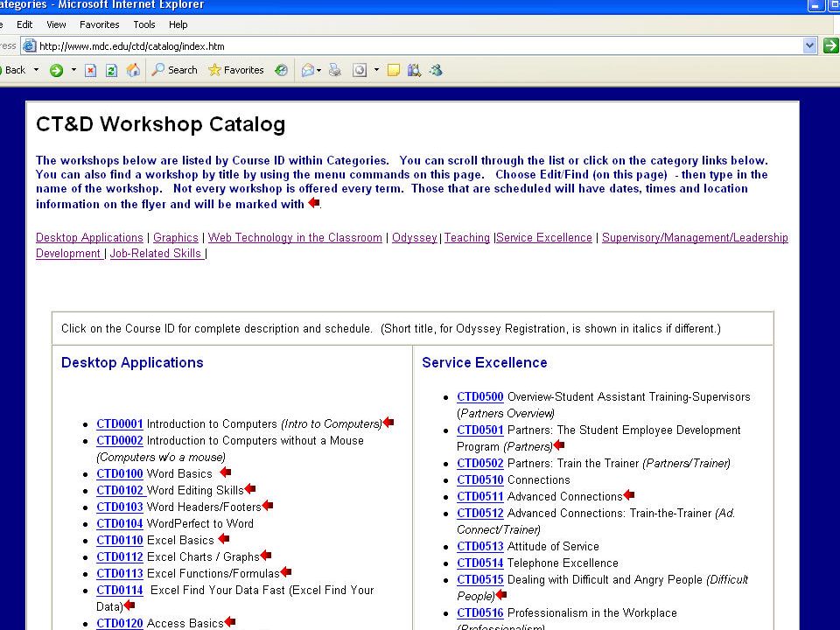Open the View menu
The height and width of the screenshot is (630, 840).
tap(56, 24)
